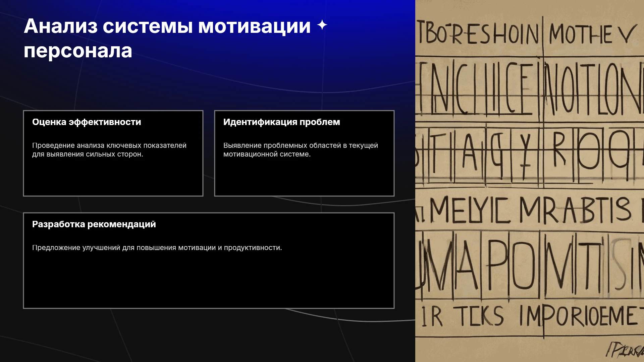
Task: Click the word 'персонала' in the title
Action: coord(78,51)
